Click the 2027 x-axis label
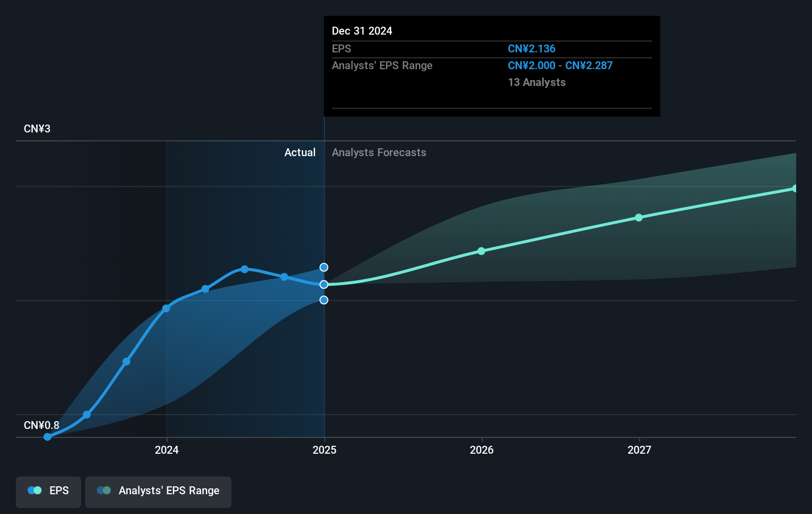The image size is (812, 514). [639, 450]
